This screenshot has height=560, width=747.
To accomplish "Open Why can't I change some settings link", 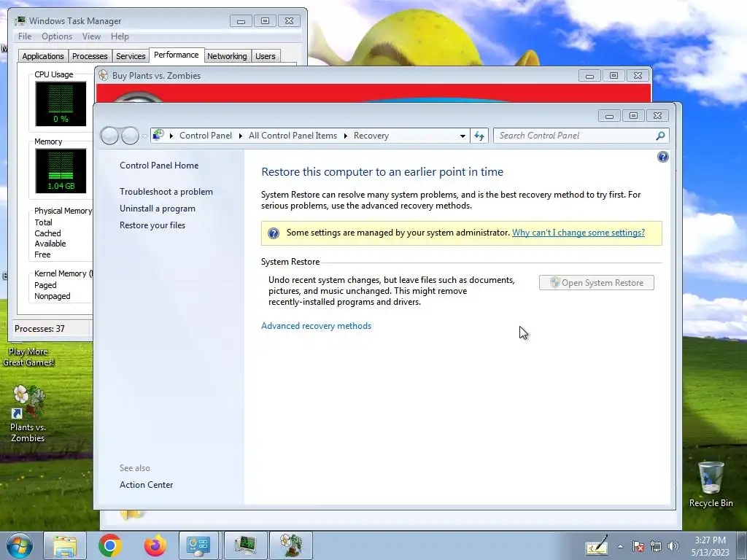I will (x=578, y=233).
